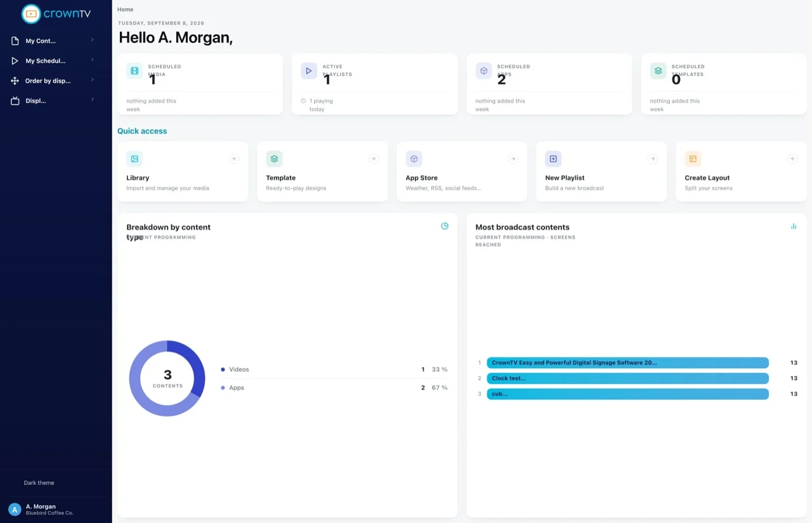Image resolution: width=812 pixels, height=523 pixels.
Task: Click the Most broadcast contents heading
Action: [522, 228]
